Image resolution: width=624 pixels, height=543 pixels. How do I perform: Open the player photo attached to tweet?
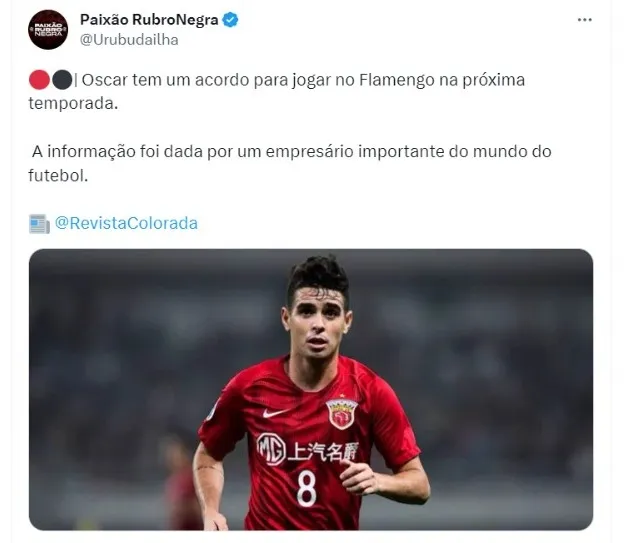coord(311,389)
